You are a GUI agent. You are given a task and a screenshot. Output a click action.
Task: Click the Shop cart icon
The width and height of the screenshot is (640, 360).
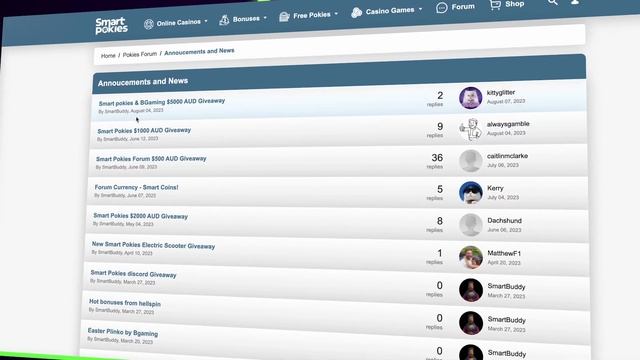pyautogui.click(x=495, y=4)
